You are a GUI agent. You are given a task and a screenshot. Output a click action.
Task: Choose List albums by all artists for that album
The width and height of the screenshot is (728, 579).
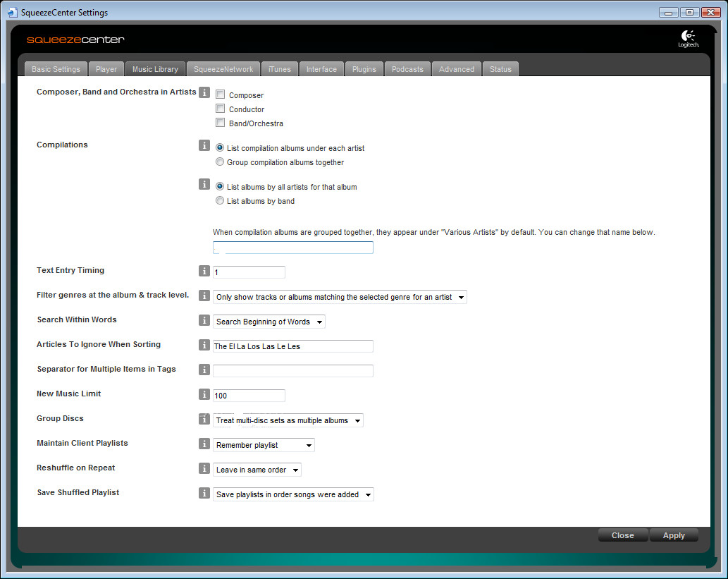pyautogui.click(x=220, y=186)
